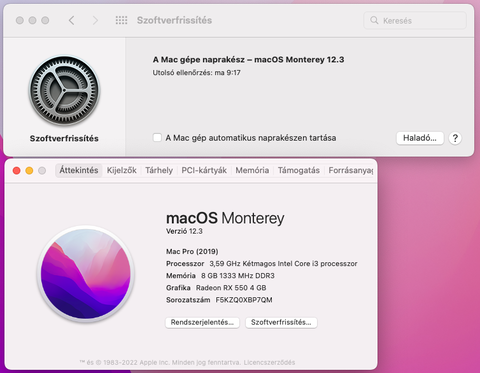This screenshot has height=373, width=480.
Task: Switch to the Kijelzők tab
Action: click(x=122, y=170)
